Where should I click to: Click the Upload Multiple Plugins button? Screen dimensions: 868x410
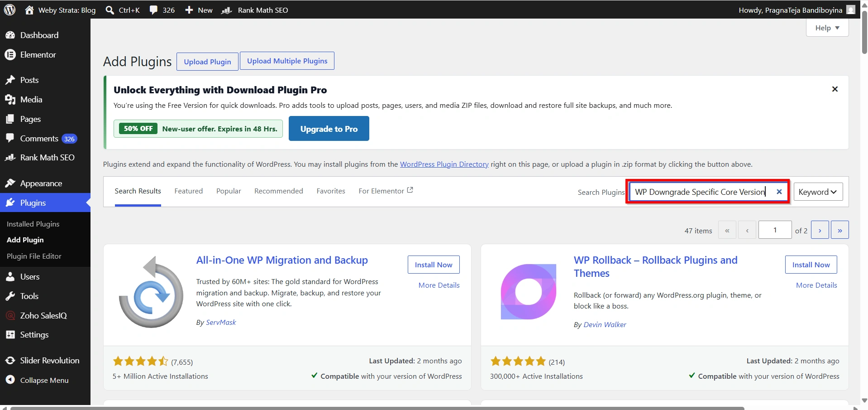pos(287,61)
